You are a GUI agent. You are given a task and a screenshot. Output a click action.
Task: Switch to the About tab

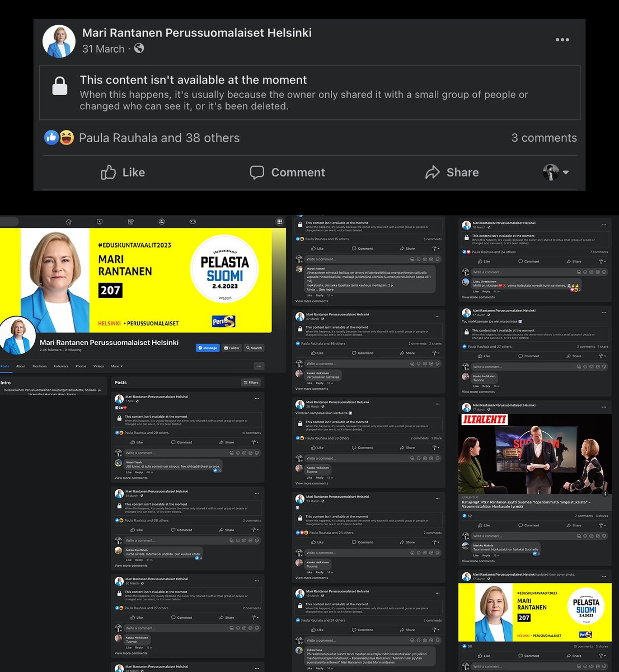(x=21, y=366)
